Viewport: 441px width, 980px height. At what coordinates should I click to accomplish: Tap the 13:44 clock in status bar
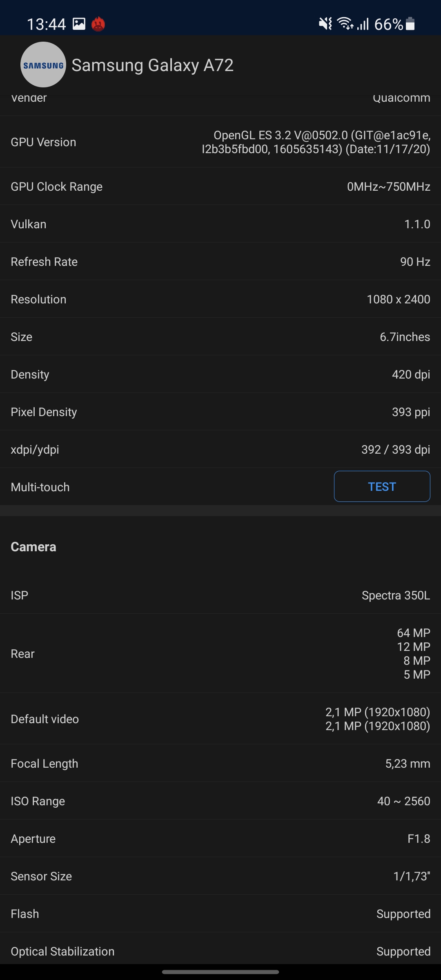click(47, 24)
